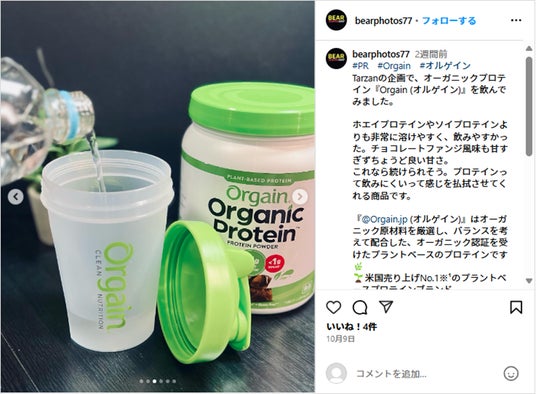The height and width of the screenshot is (394, 536).
Task: Follow bearphotos77 with フォローする
Action: [x=449, y=21]
